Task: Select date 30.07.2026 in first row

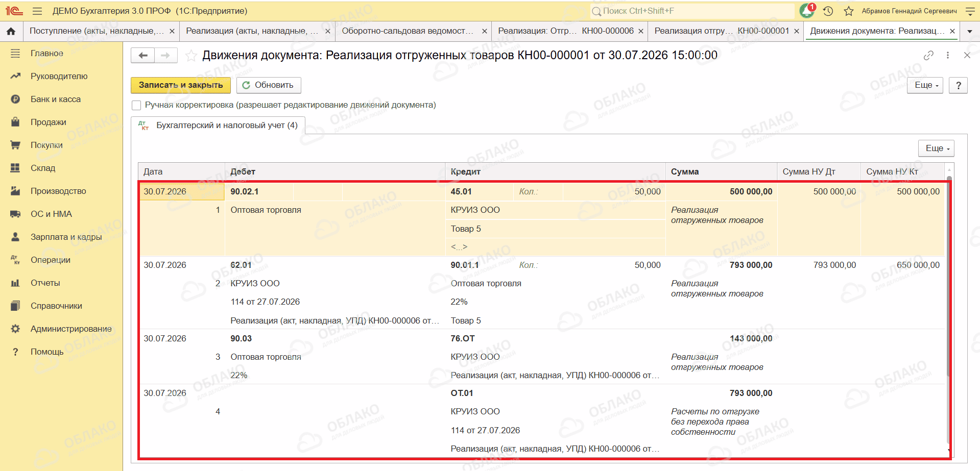Action: pyautogui.click(x=182, y=192)
